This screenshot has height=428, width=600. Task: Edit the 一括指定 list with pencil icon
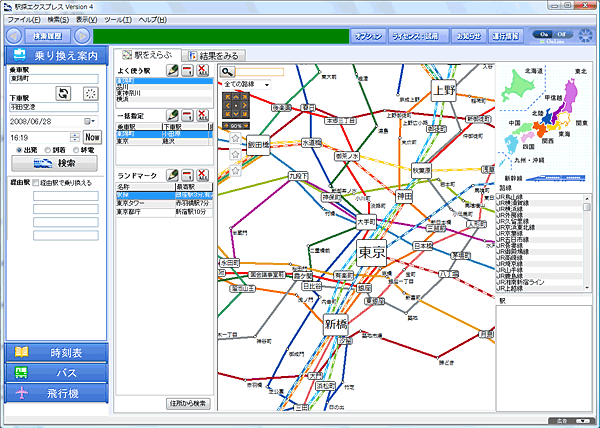click(x=172, y=115)
